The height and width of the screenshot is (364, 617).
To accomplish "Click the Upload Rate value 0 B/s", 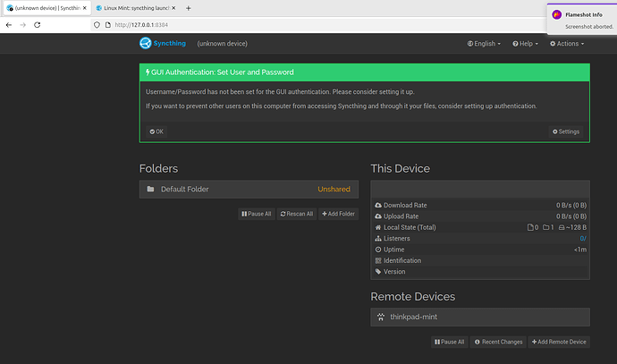I will (x=571, y=216).
